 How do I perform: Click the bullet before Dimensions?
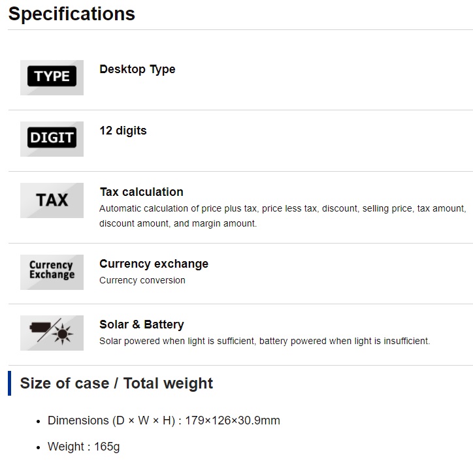click(39, 422)
